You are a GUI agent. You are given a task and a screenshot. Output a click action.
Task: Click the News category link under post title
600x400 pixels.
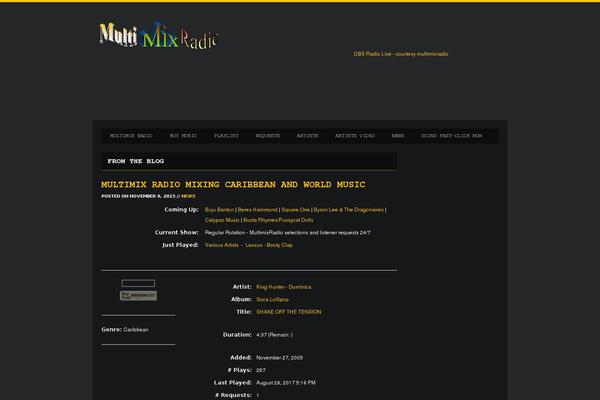tap(188, 196)
